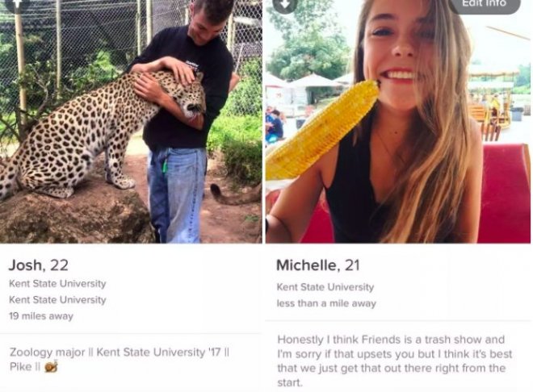Open Josh's leopard profile photo
The height and width of the screenshot is (392, 533).
tap(131, 122)
